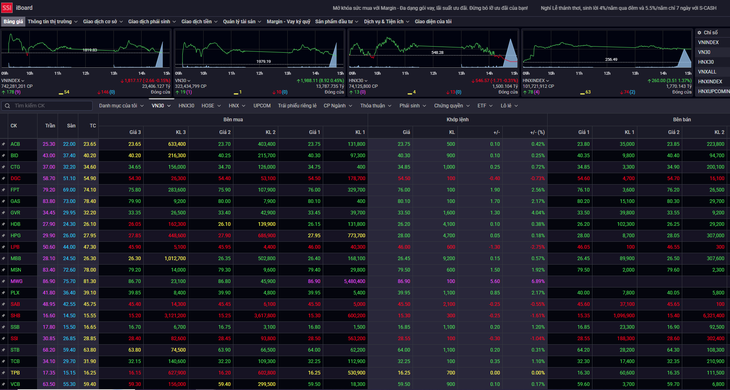
Task: Open the HNX30 intraday chart
Action: click(433, 50)
